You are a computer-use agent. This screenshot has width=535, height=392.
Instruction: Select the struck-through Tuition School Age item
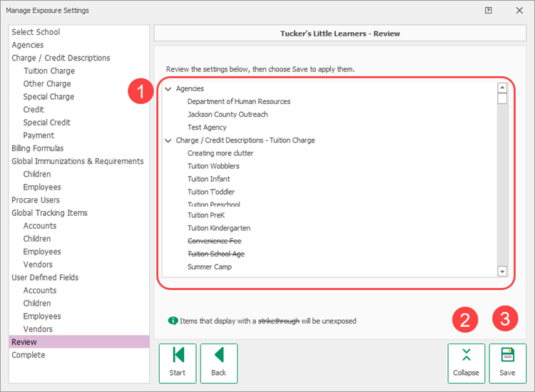pyautogui.click(x=216, y=254)
